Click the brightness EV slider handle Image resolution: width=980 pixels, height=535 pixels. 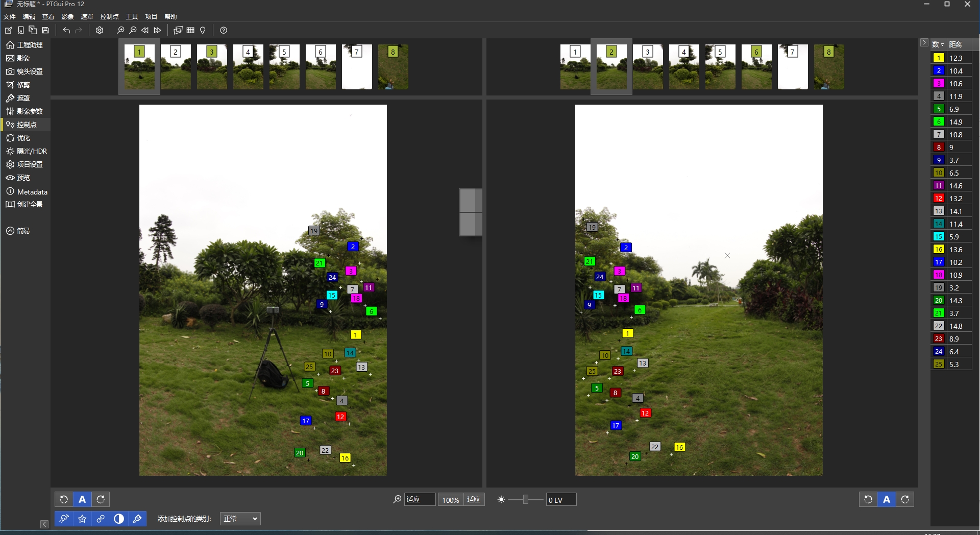525,499
